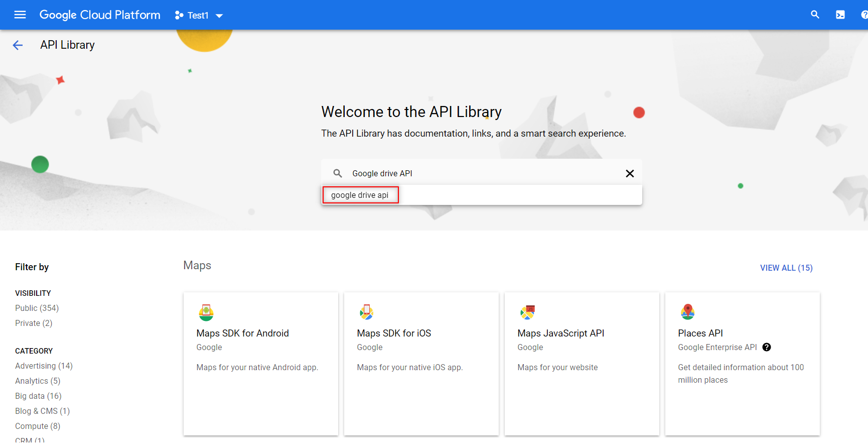Open the help icon in top bar

click(x=864, y=15)
